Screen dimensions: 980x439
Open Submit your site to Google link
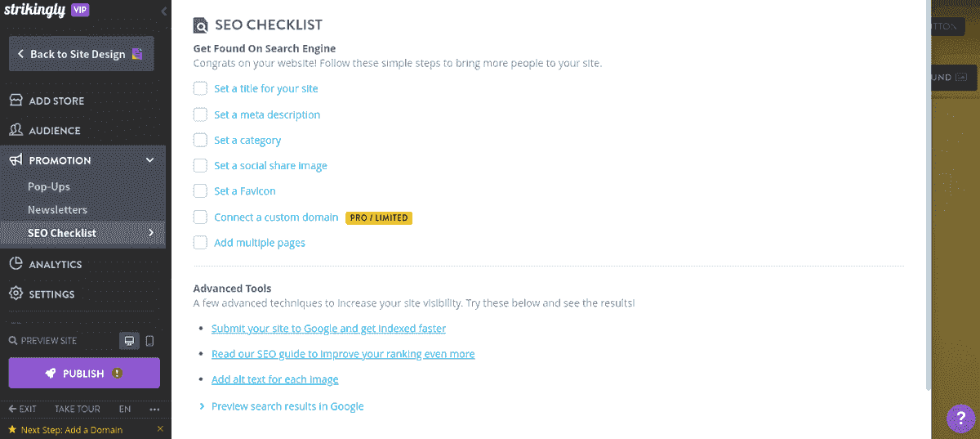coord(328,329)
